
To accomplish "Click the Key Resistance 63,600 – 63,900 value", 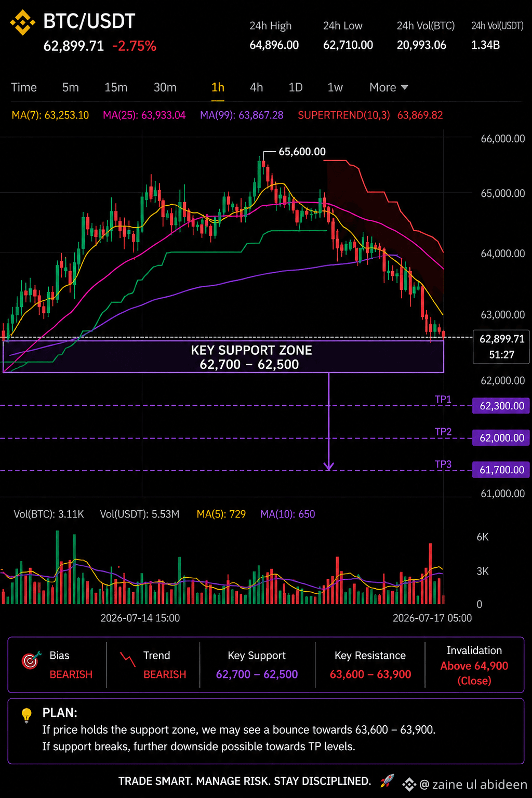I will (370, 674).
